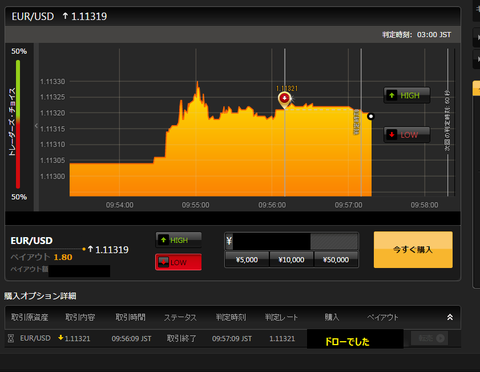Click the LOW button on the chart
Image resolution: width=480 pixels, height=372 pixels.
[407, 135]
